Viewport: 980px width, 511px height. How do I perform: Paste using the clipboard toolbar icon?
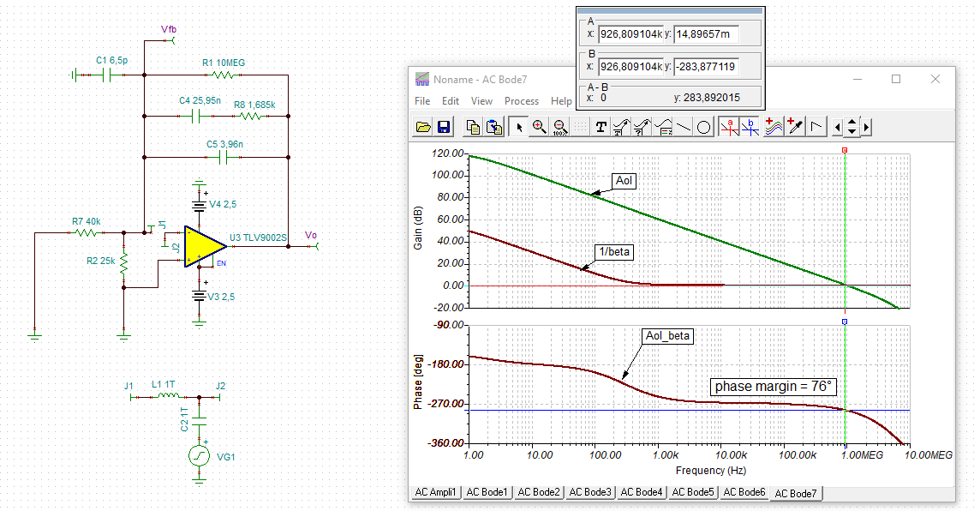coord(494,127)
